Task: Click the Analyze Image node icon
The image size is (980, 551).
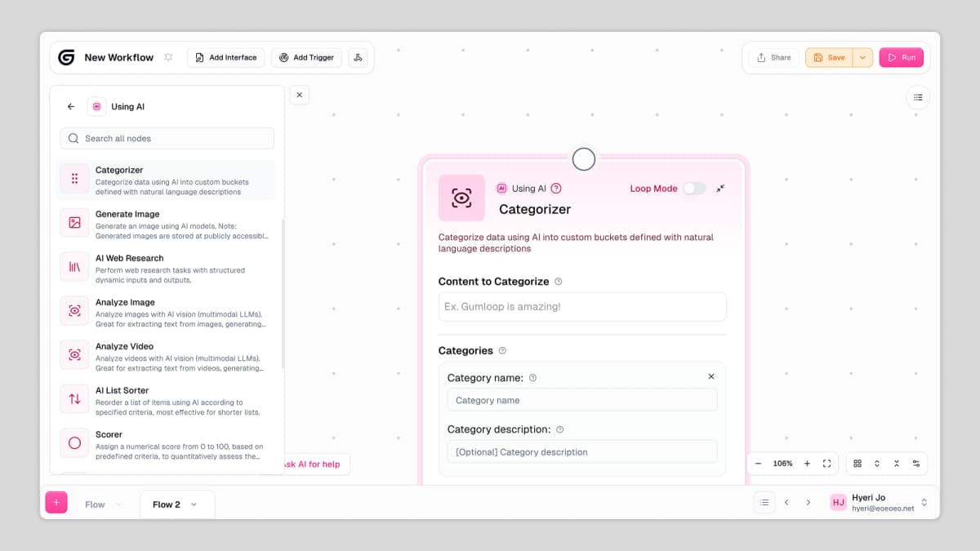Action: (74, 310)
